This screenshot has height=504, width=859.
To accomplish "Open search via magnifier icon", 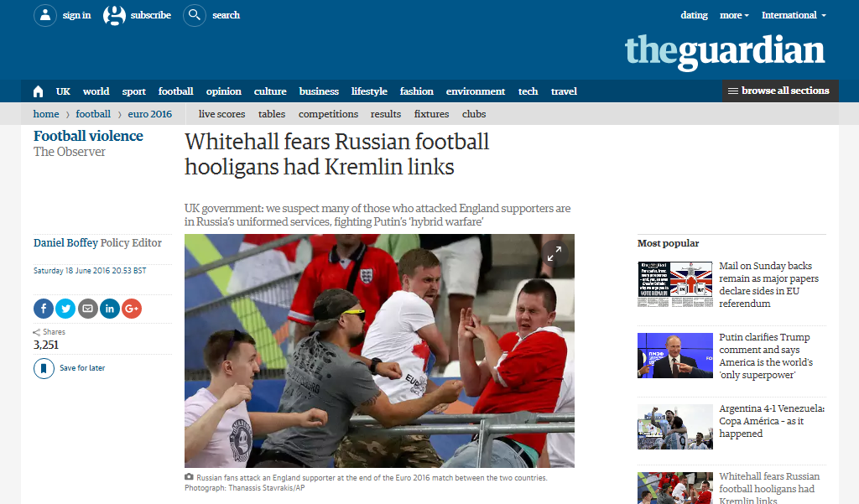I will [195, 15].
